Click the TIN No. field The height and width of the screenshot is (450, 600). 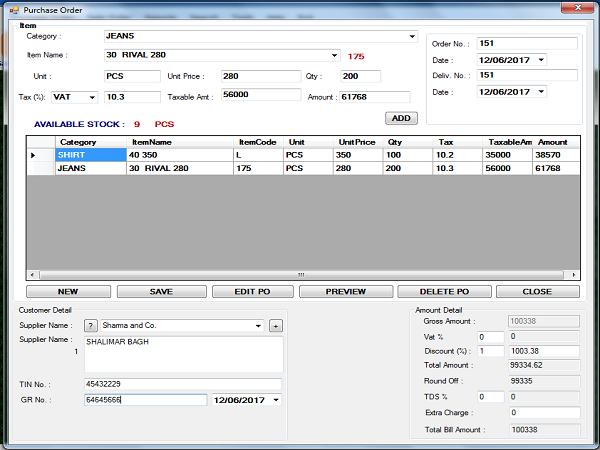click(183, 384)
